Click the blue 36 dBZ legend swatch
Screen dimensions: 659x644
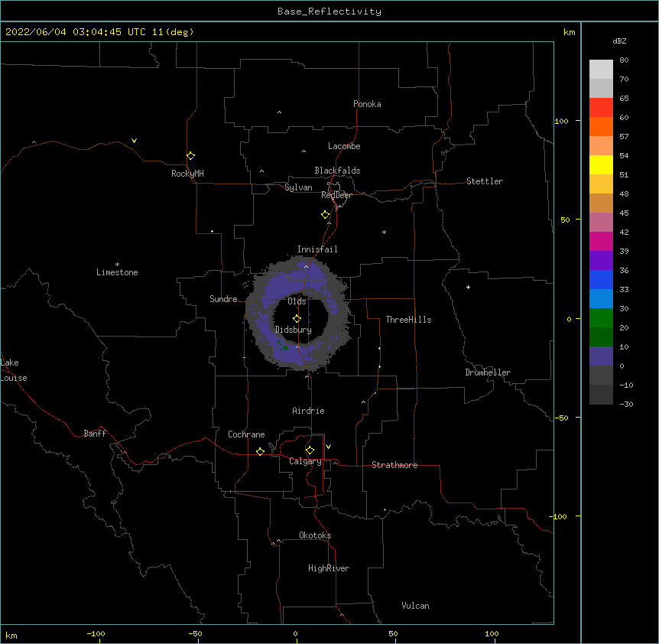pyautogui.click(x=601, y=279)
